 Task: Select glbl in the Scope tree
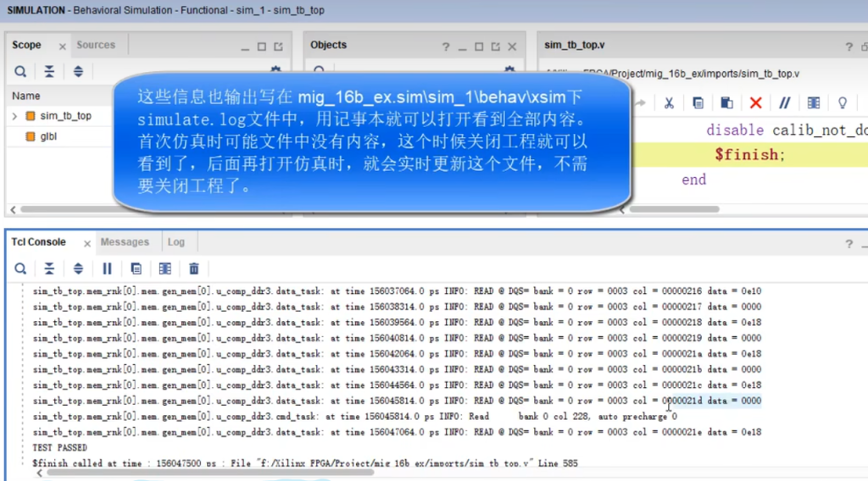[x=48, y=136]
